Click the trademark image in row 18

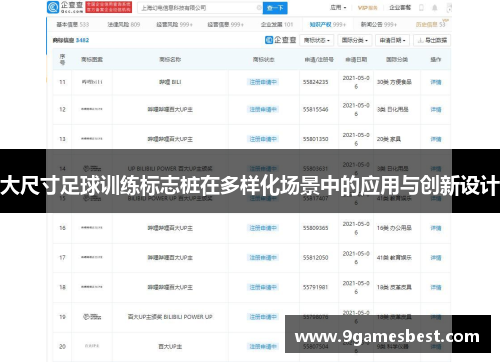coord(92,287)
